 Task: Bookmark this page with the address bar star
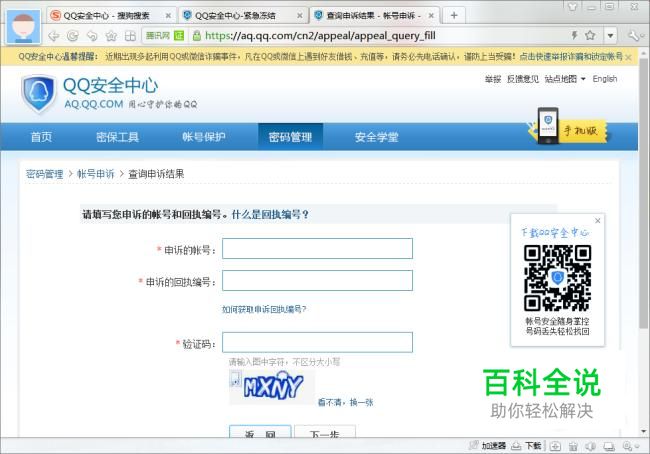tap(590, 35)
